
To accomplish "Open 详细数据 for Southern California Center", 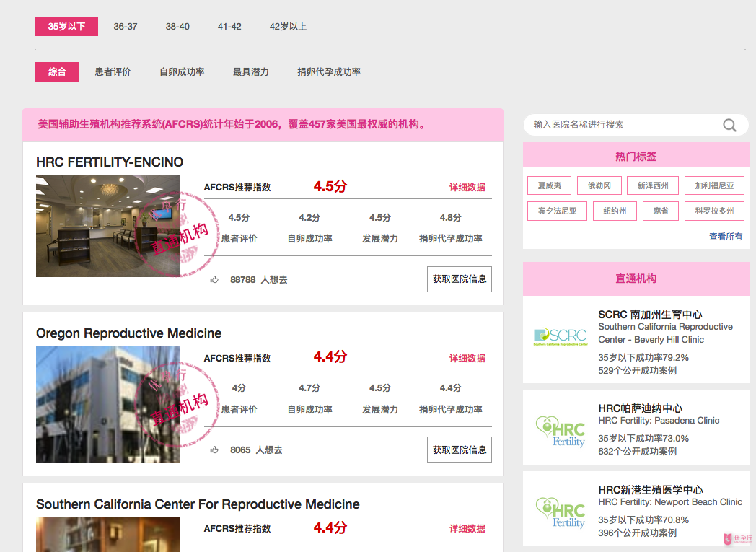I will 467,528.
